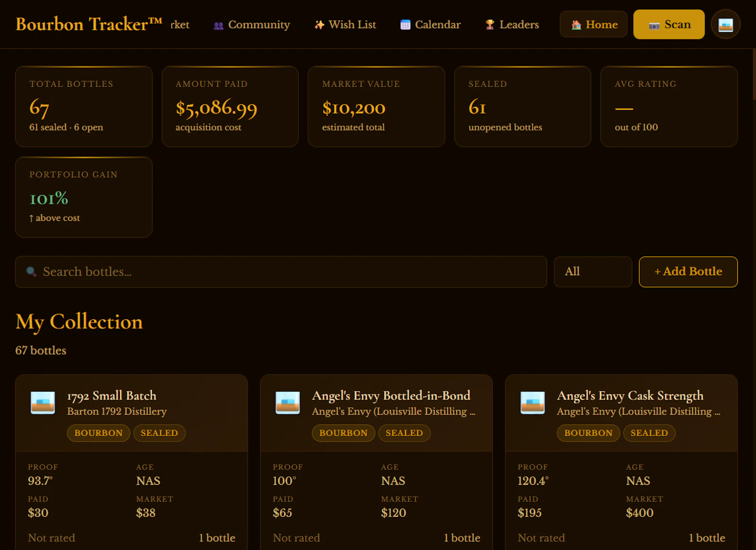
Task: Open Angel's Envy Bottled-in-Bond title
Action: (x=391, y=395)
